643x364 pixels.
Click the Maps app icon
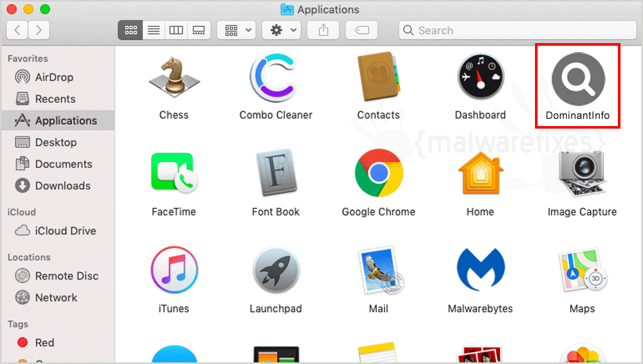point(583,269)
